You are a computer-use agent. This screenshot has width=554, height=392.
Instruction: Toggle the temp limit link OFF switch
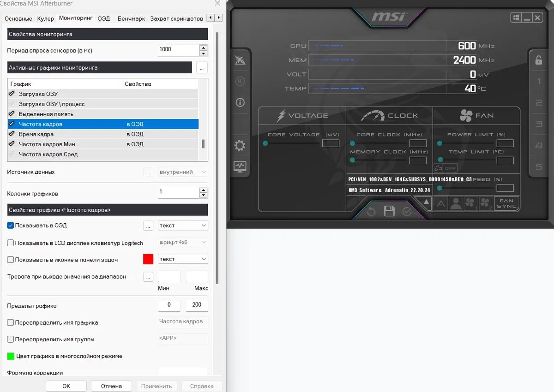click(446, 168)
